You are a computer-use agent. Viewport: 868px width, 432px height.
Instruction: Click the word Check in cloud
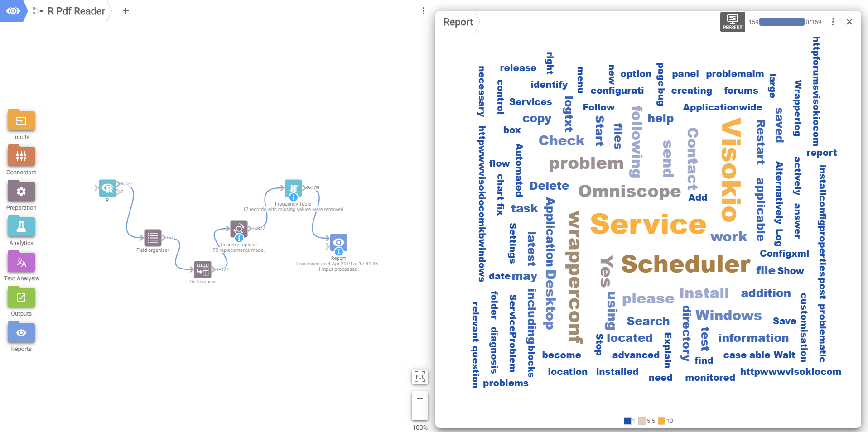(x=561, y=141)
